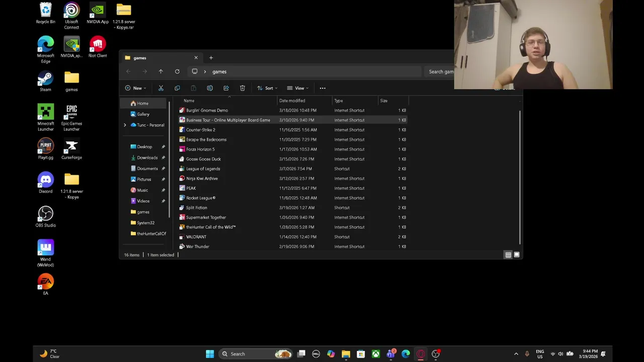Click the This PC monitor icon in address bar
644x362 pixels.
point(195,71)
